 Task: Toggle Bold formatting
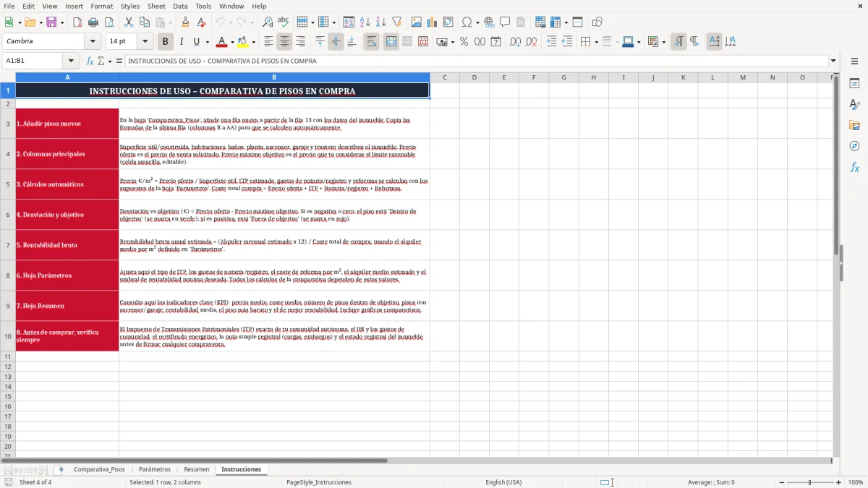[165, 42]
